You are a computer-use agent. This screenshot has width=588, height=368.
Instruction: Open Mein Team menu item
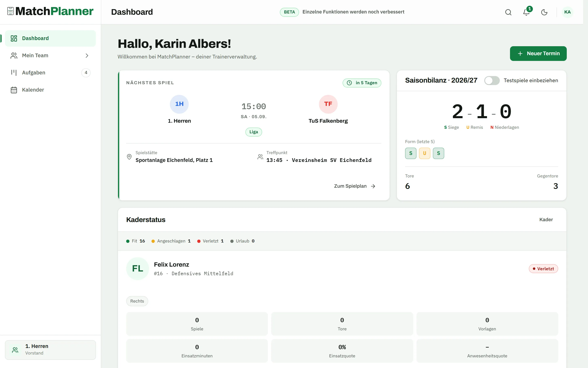tap(50, 55)
